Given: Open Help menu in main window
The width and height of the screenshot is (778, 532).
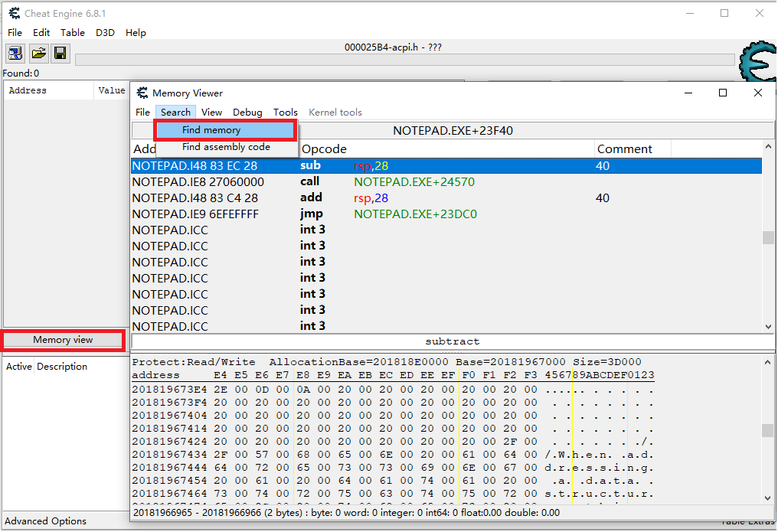Looking at the screenshot, I should 136,33.
